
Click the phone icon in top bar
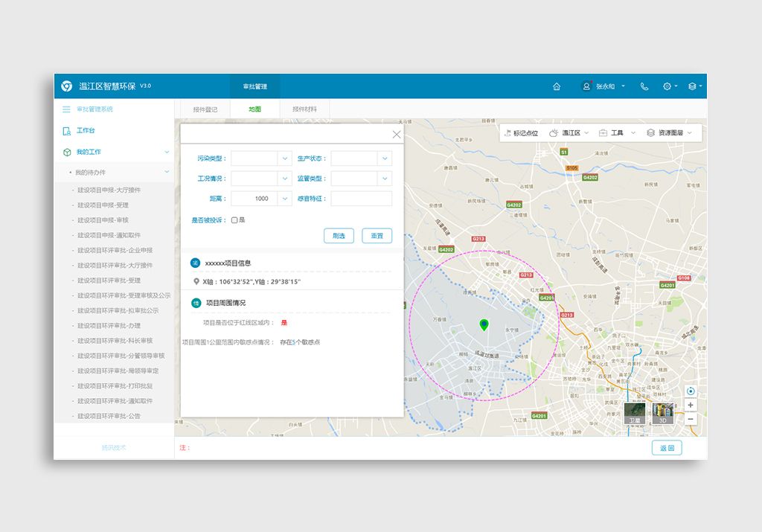644,86
